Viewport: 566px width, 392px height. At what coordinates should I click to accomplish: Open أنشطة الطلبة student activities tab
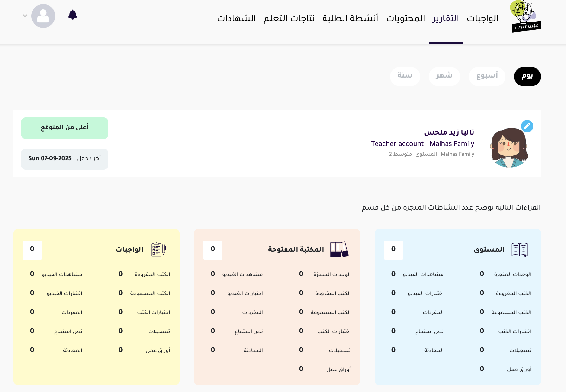[350, 18]
